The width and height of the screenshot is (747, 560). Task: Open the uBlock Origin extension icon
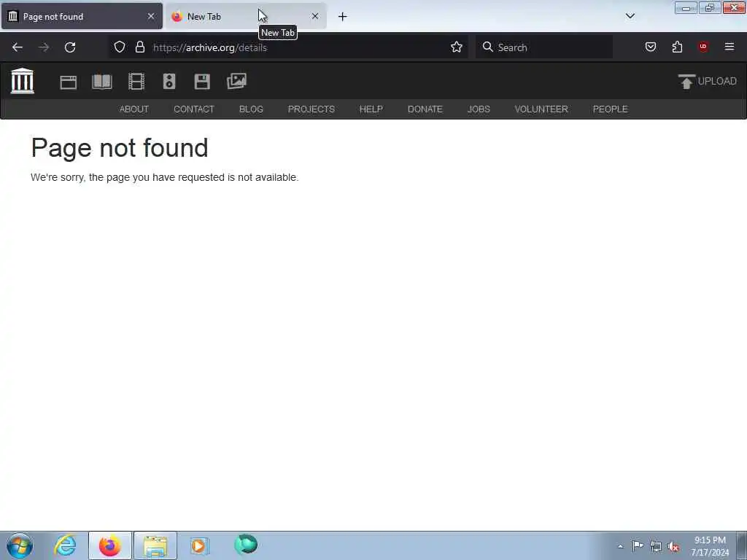pos(703,47)
